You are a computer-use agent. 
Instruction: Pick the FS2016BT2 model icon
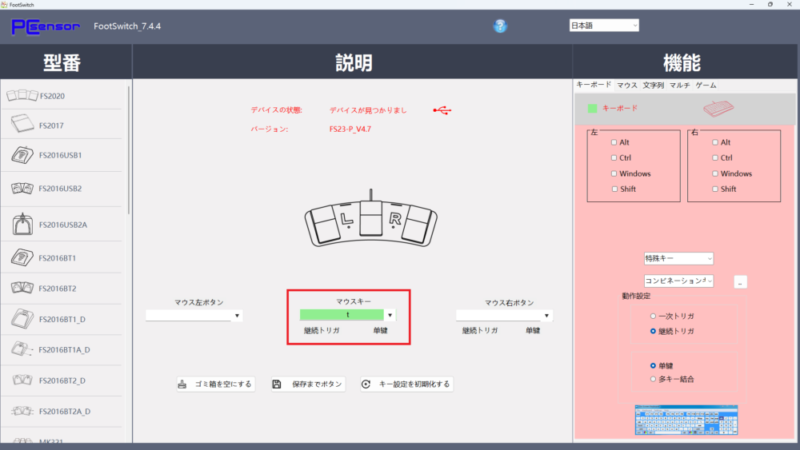point(22,288)
